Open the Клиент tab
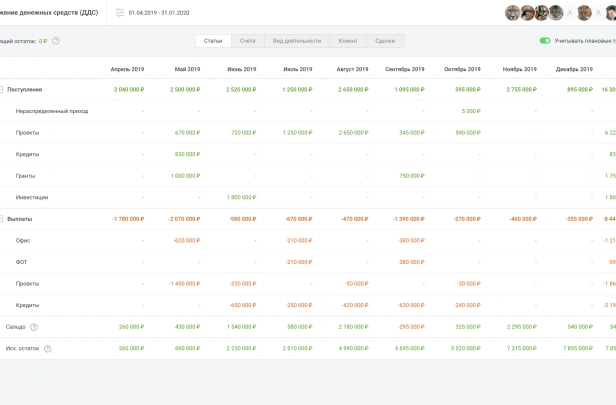The height and width of the screenshot is (405, 616). [348, 41]
